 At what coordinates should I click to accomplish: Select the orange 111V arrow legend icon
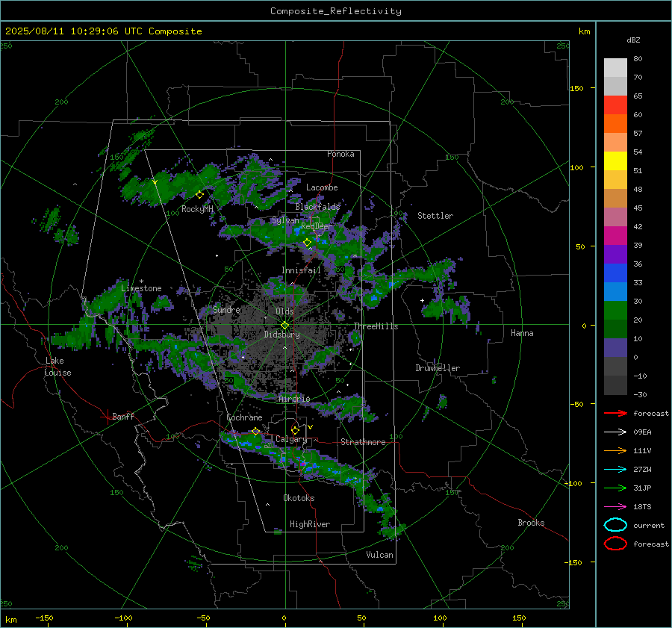point(615,450)
